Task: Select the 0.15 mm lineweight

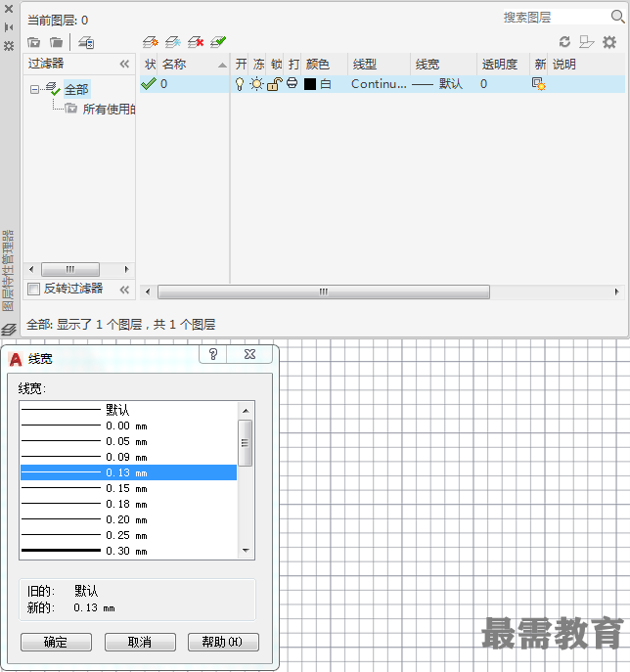Action: click(128, 488)
